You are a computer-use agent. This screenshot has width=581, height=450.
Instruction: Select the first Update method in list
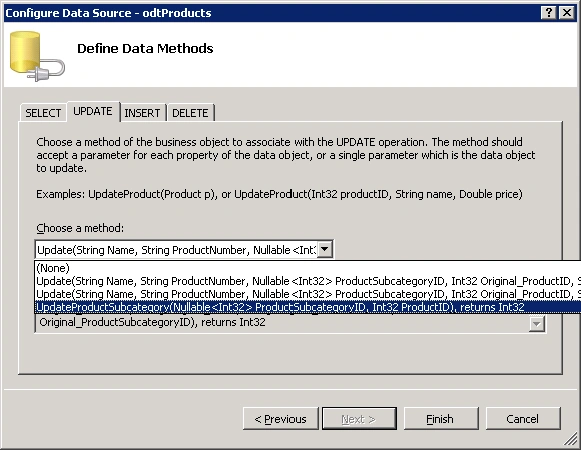pos(308,281)
